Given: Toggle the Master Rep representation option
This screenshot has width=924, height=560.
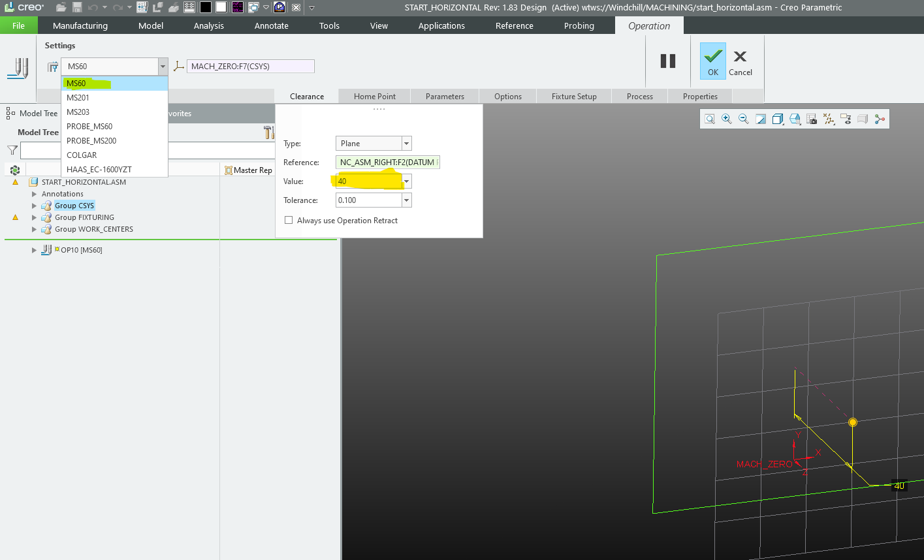Looking at the screenshot, I should pos(248,170).
